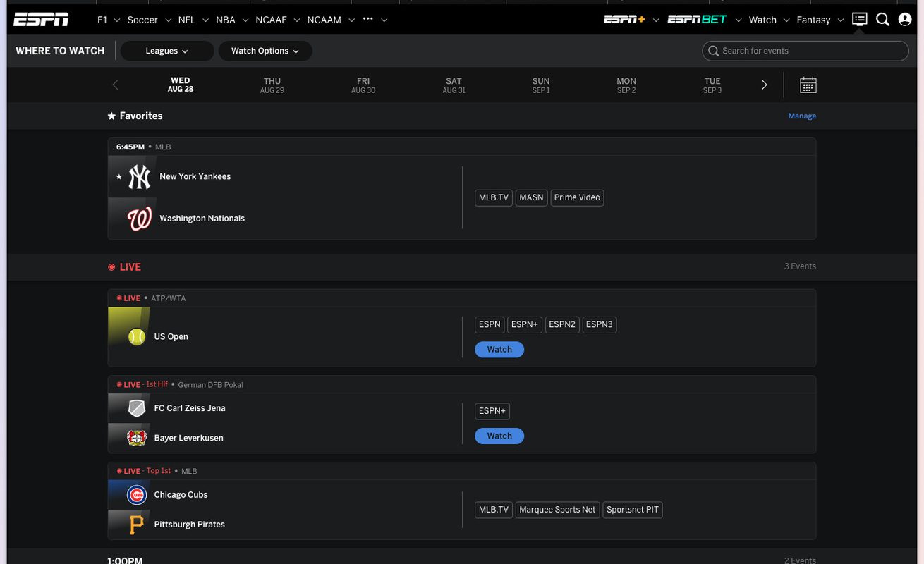The image size is (924, 564).
Task: Click the WHERE TO WATCH heading
Action: pyautogui.click(x=60, y=51)
